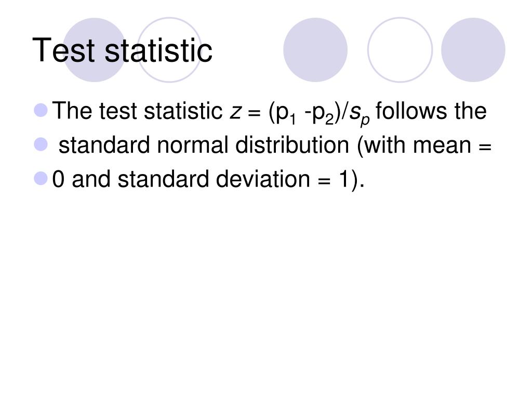Select the filled lavender circle behind 'Test'

pos(95,50)
